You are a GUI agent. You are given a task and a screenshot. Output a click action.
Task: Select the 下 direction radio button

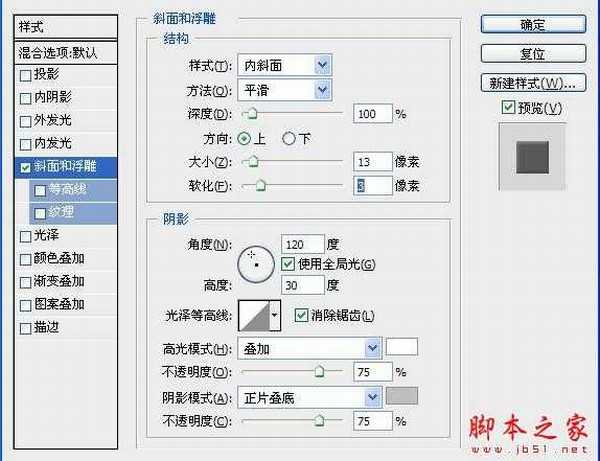coord(290,138)
